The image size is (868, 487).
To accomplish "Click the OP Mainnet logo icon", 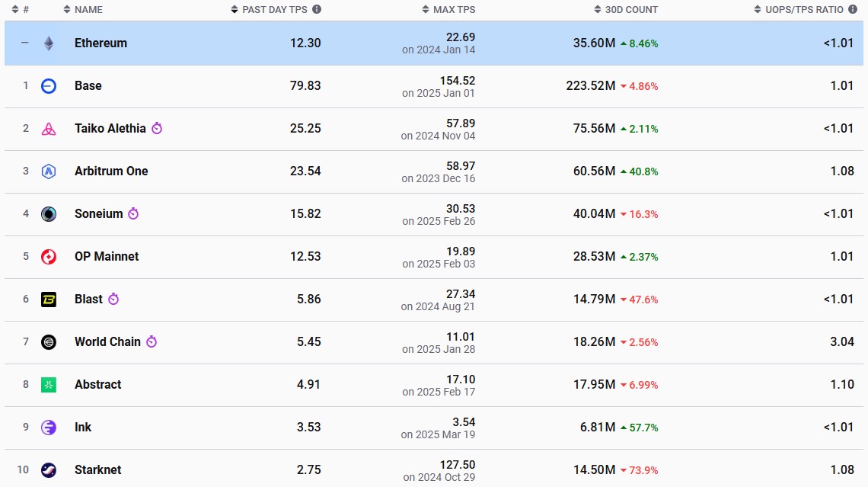I will click(x=49, y=257).
